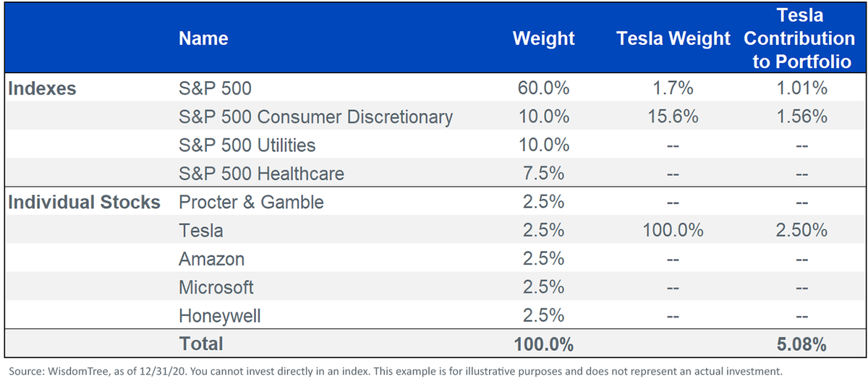Select the S&P 500 Healthcare name cell
Image resolution: width=868 pixels, height=387 pixels.
(261, 174)
